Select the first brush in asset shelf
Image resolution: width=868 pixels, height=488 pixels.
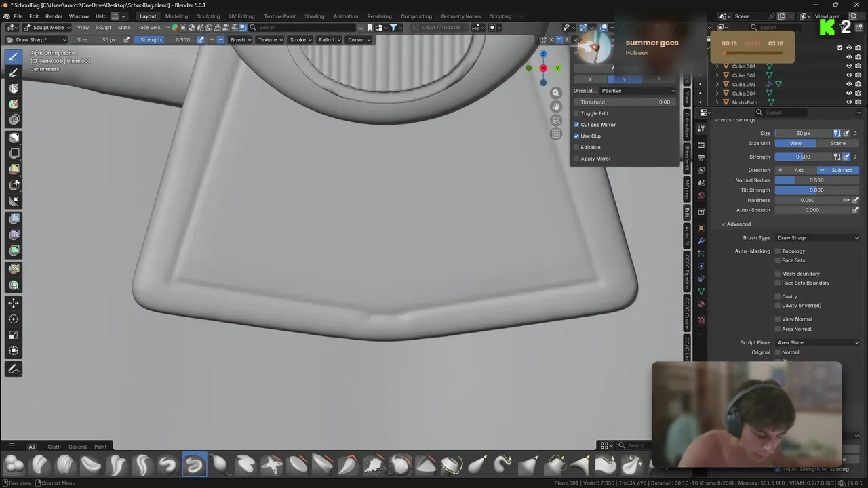pyautogui.click(x=14, y=465)
